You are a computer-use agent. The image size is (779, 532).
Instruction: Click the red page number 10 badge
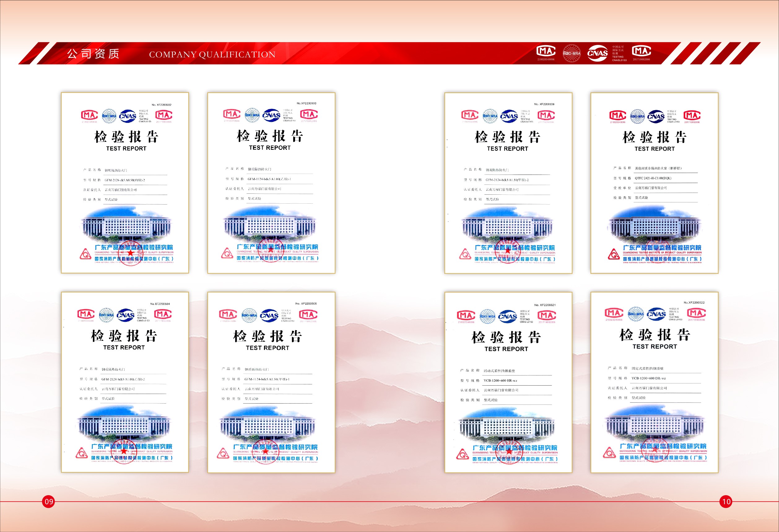[726, 501]
